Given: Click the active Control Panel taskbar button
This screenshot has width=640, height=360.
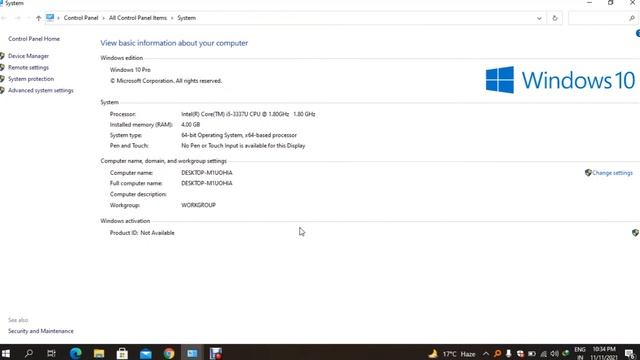Looking at the screenshot, I should click(192, 353).
